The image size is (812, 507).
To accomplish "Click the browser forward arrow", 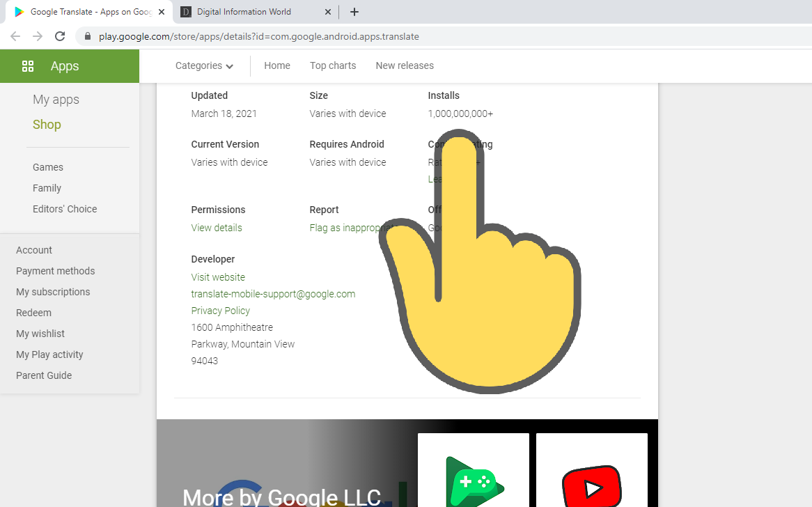I will [38, 36].
